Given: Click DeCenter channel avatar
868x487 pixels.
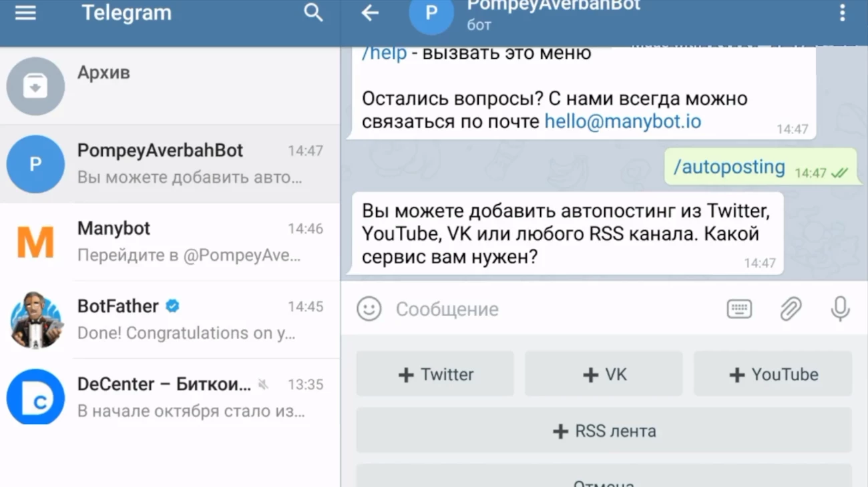Looking at the screenshot, I should (x=35, y=398).
